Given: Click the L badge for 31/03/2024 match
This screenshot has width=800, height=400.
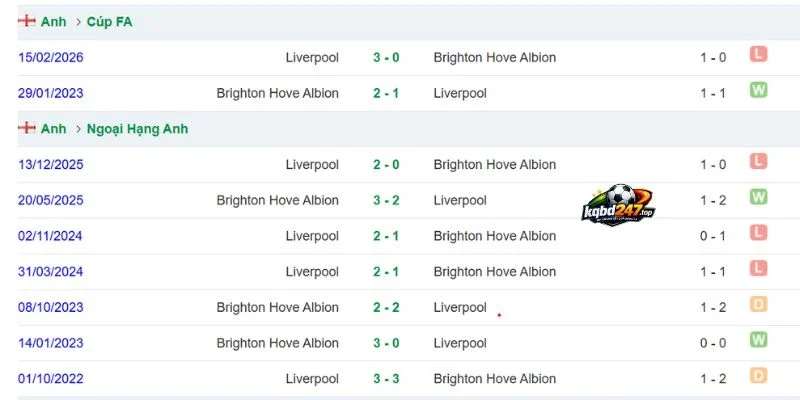Looking at the screenshot, I should [758, 269].
